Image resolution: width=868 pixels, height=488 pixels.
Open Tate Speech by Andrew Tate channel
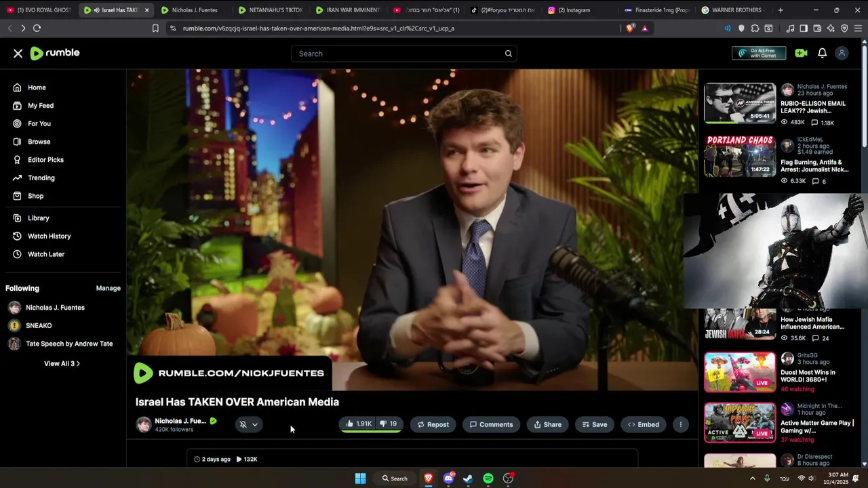(x=60, y=344)
